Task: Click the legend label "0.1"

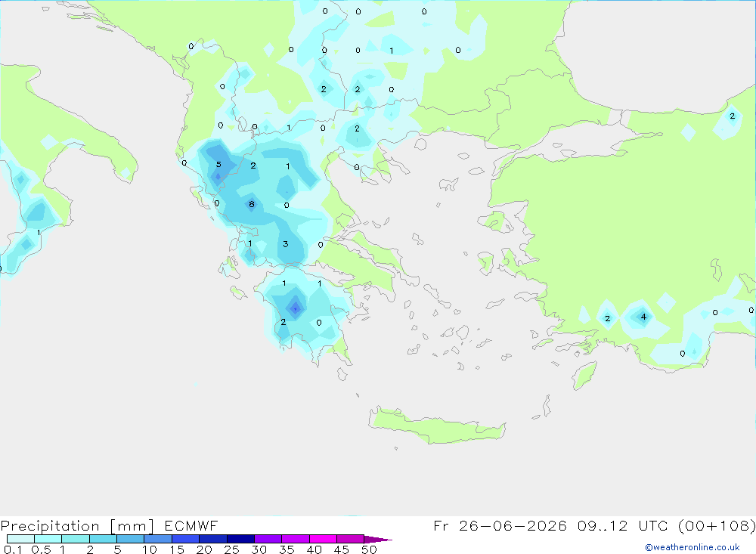Action: [13, 549]
